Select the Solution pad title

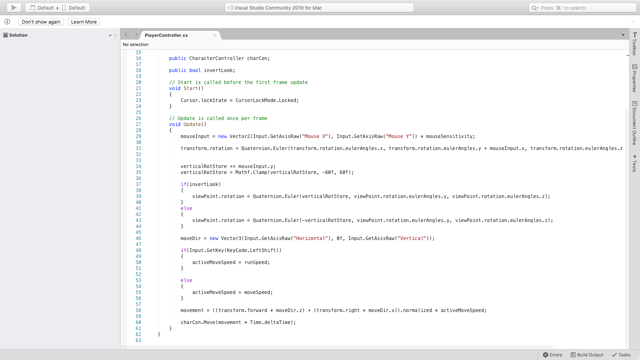click(x=18, y=35)
